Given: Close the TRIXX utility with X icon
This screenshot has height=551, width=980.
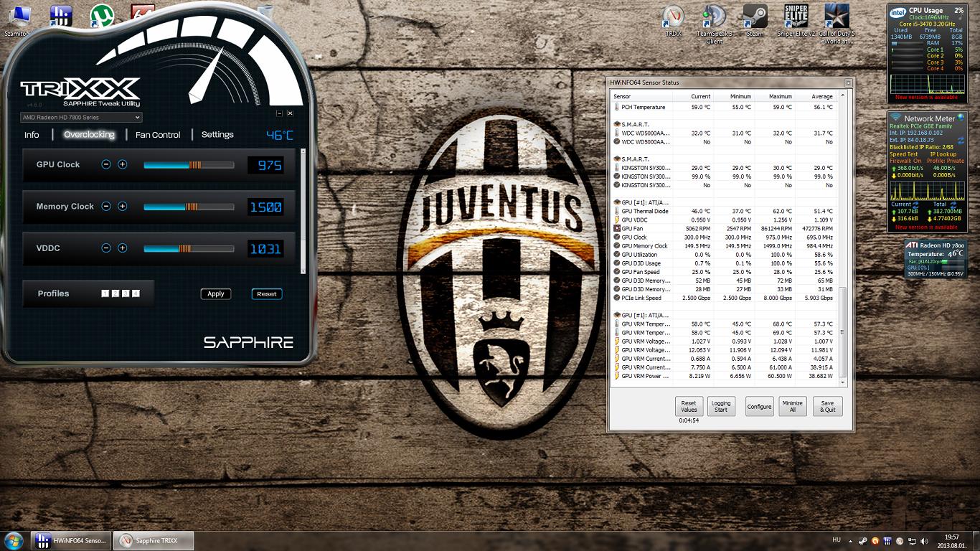Looking at the screenshot, I should pos(291,113).
